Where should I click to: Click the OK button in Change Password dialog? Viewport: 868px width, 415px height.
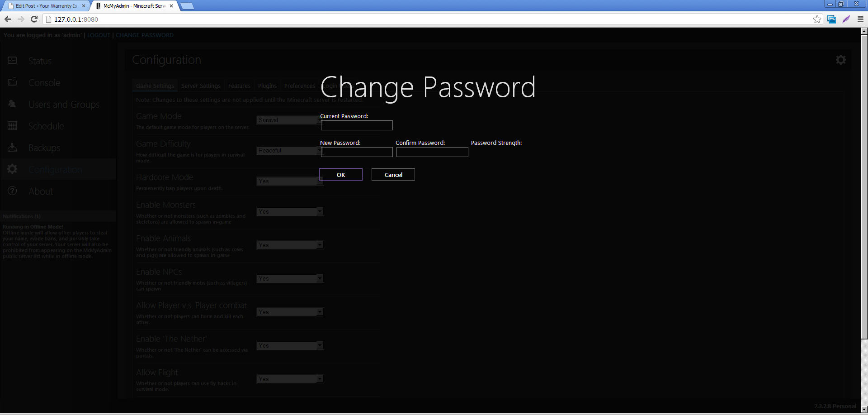[x=341, y=175]
